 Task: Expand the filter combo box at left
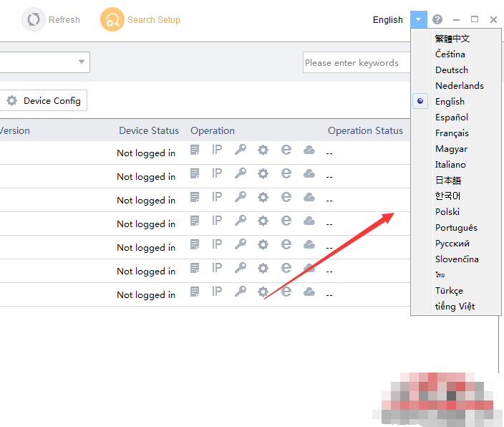[82, 62]
